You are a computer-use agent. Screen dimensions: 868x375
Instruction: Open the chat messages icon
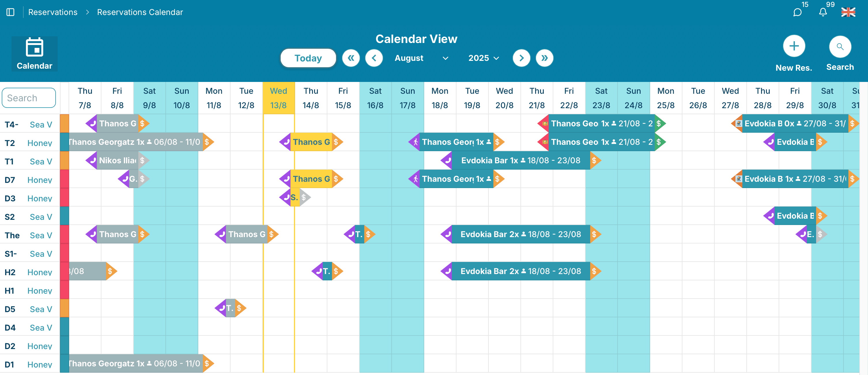coord(797,12)
